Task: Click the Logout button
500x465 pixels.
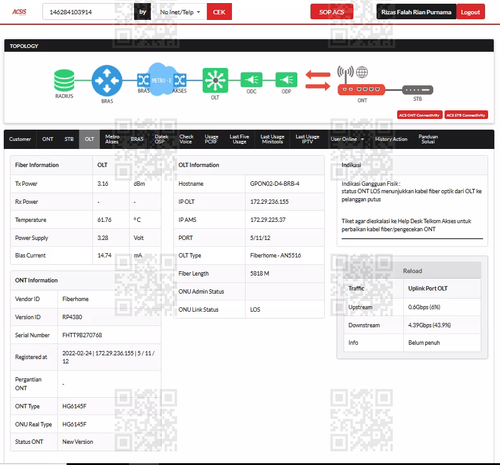Action: point(470,12)
